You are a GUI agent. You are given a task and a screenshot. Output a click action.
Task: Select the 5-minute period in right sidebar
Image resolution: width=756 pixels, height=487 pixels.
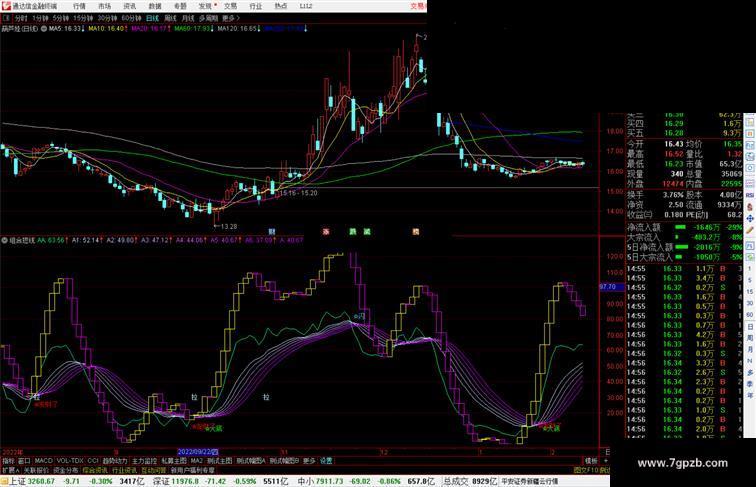click(x=750, y=280)
